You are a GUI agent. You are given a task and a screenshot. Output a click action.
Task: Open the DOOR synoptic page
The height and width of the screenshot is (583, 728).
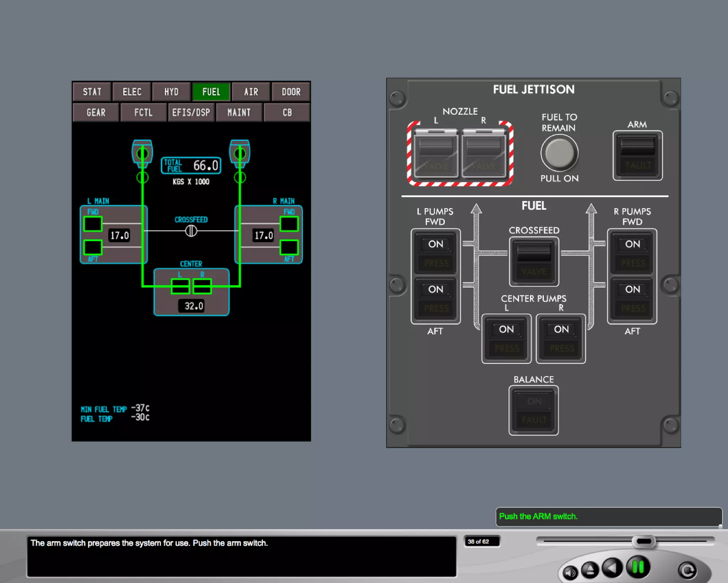click(291, 92)
